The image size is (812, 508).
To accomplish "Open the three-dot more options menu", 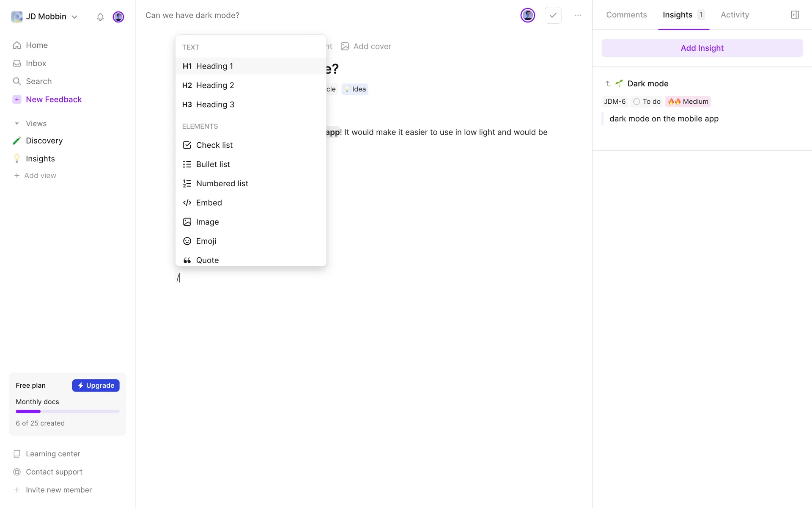I will (x=578, y=15).
